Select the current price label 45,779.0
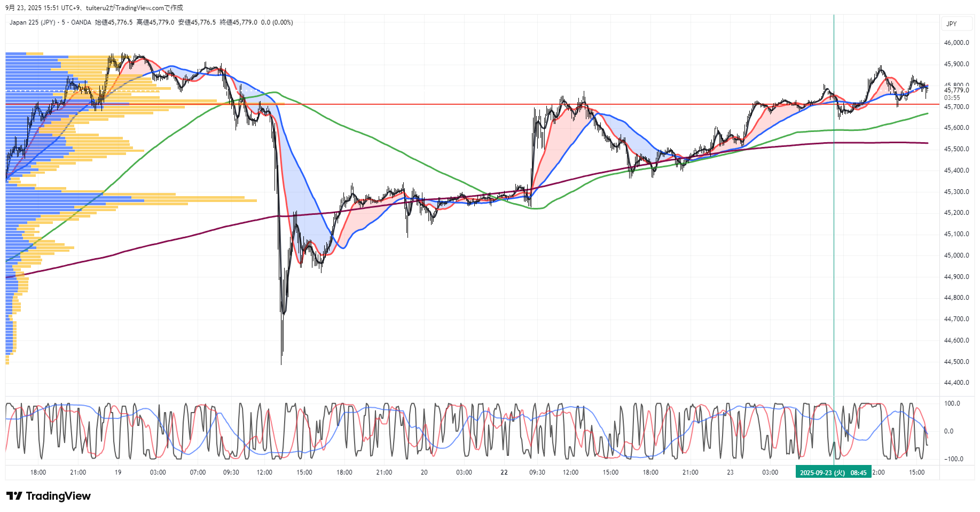Image resolution: width=980 pixels, height=512 pixels. coord(956,90)
